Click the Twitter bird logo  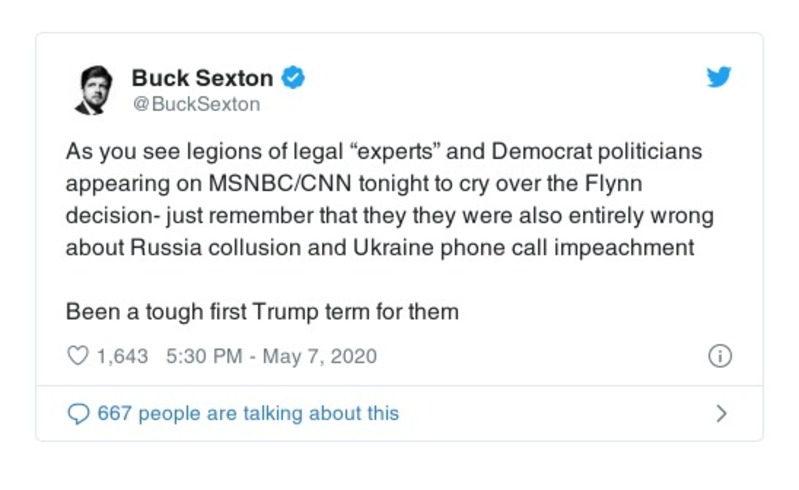(x=719, y=78)
